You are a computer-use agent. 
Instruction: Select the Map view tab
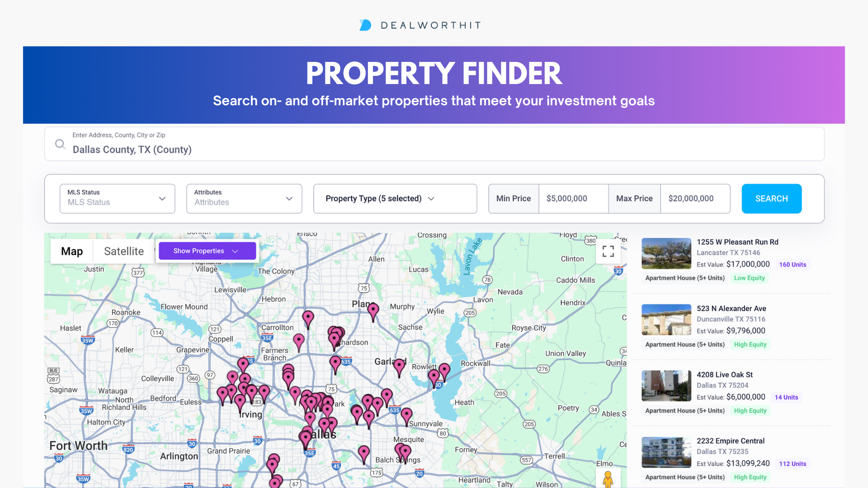(x=72, y=251)
